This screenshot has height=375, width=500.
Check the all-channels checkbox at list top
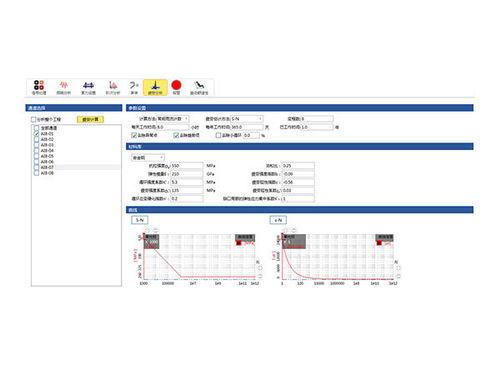(x=37, y=128)
